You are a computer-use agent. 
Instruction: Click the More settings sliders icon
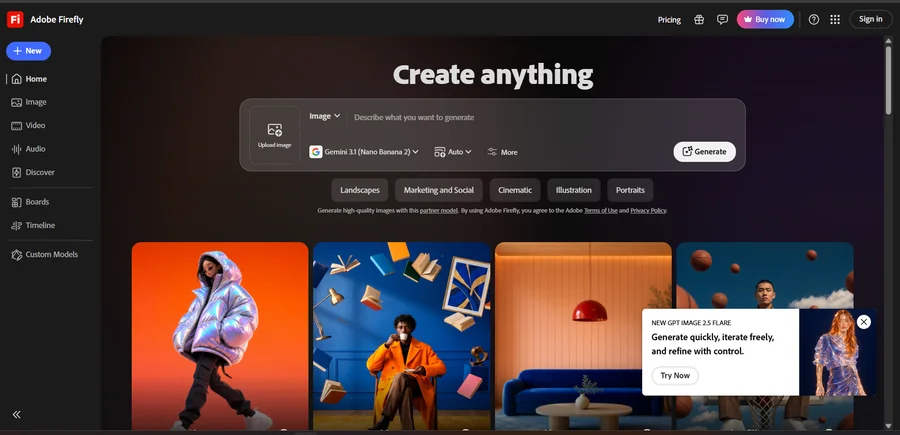tap(492, 152)
